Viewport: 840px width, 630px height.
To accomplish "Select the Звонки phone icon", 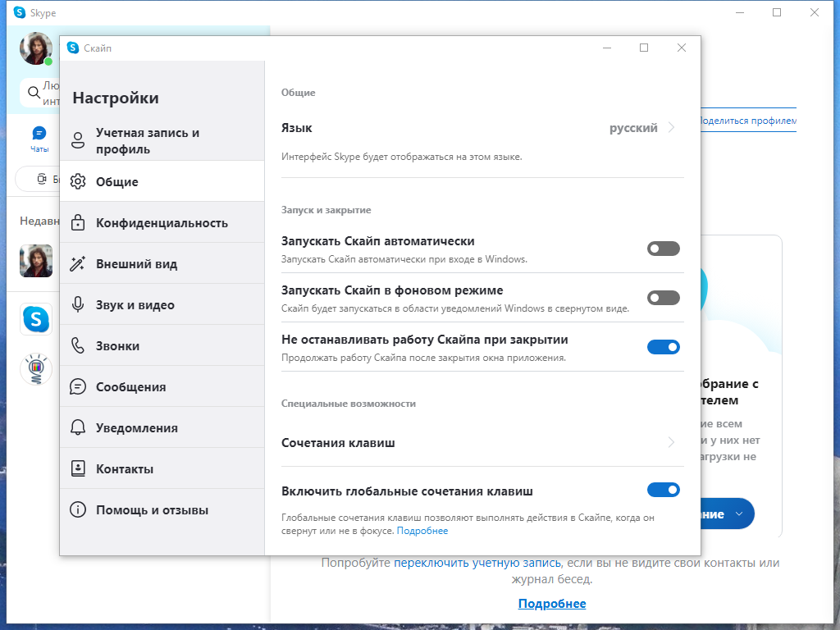I will coord(79,345).
